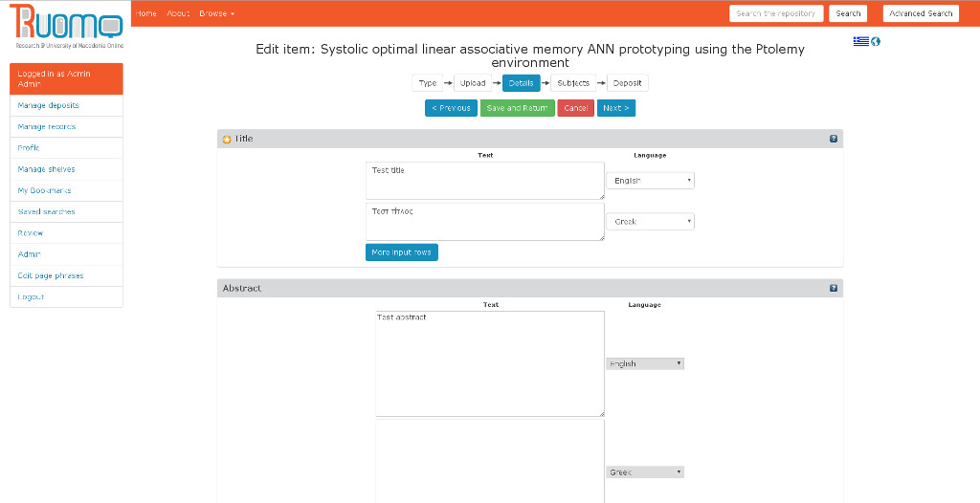Open Greek language dropdown for abstract
980x503 pixels.
tap(645, 472)
